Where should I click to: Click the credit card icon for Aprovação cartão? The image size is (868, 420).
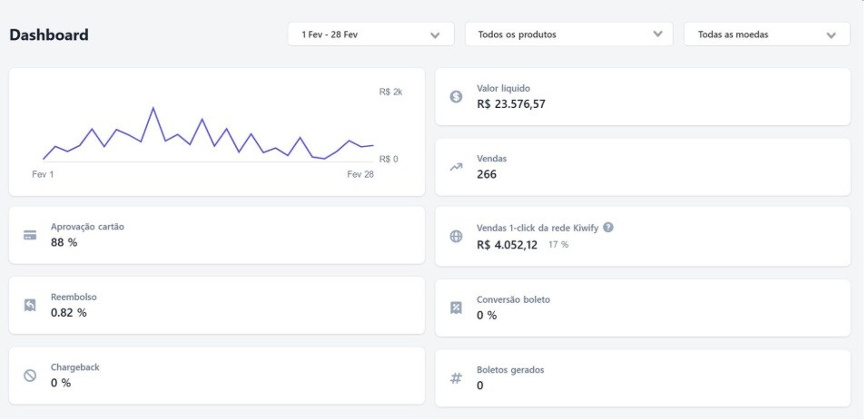[x=30, y=235]
